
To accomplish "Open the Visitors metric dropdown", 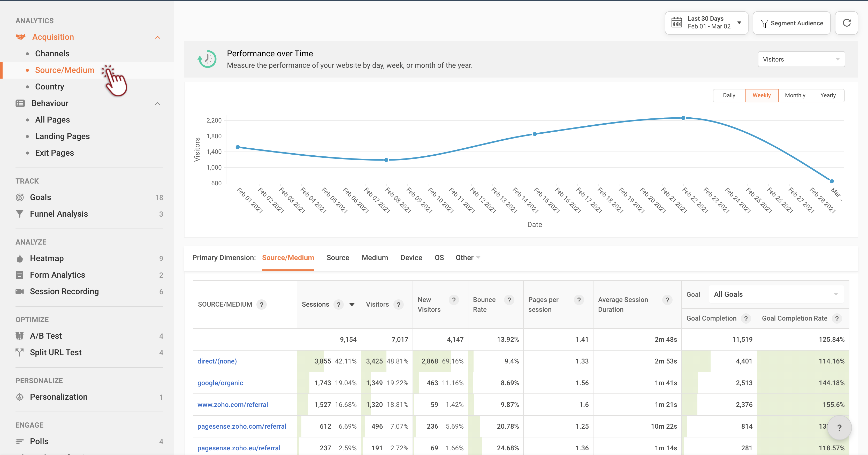I will pyautogui.click(x=801, y=59).
